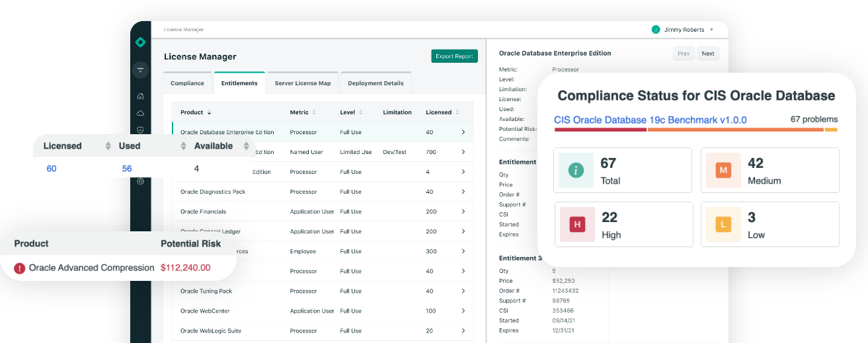
Task: Click the $52,250 price value
Action: [563, 281]
